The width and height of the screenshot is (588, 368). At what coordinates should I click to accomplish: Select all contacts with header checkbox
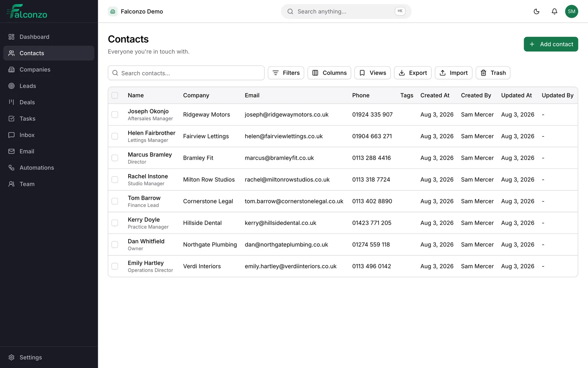click(x=115, y=95)
